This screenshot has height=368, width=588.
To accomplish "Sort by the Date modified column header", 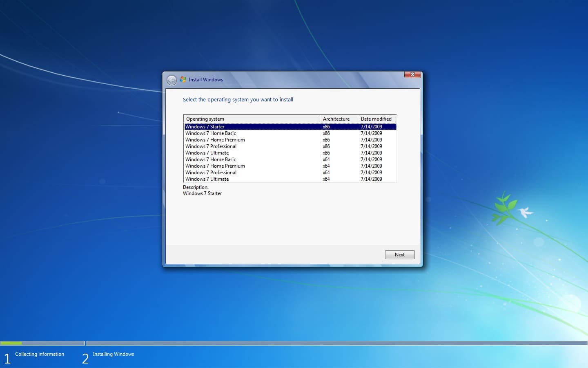I will [x=376, y=119].
